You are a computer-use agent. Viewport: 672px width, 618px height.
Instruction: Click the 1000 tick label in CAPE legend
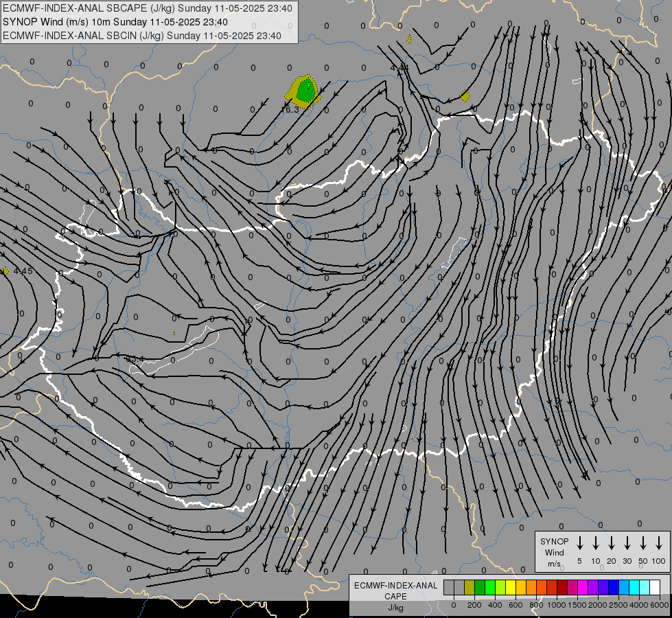tap(557, 605)
